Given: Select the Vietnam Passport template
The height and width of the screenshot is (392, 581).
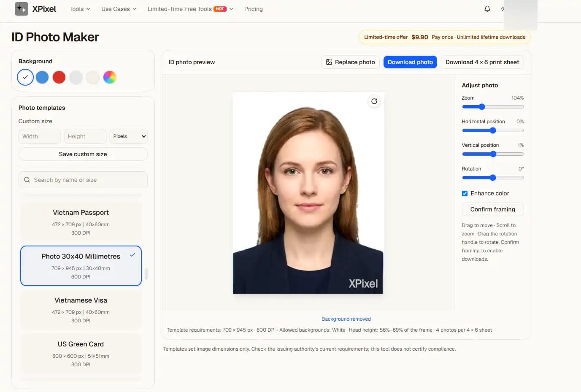Looking at the screenshot, I should pos(81,222).
